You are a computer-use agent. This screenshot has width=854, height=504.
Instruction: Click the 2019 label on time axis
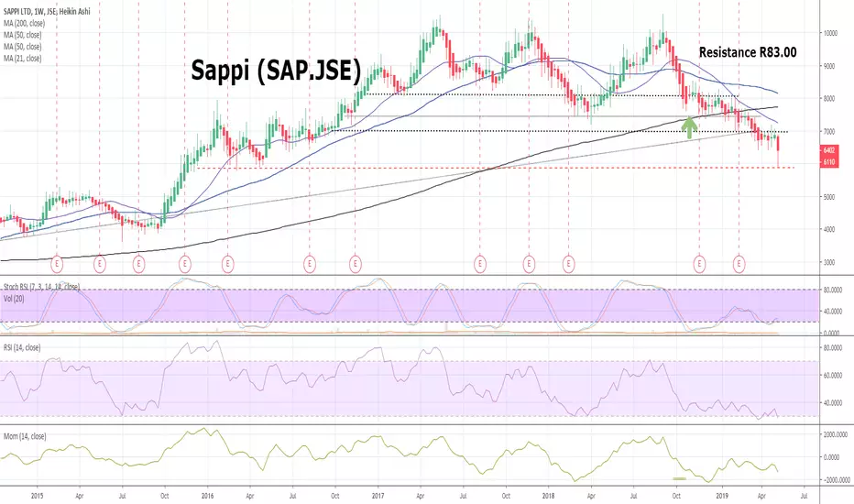pyautogui.click(x=722, y=496)
